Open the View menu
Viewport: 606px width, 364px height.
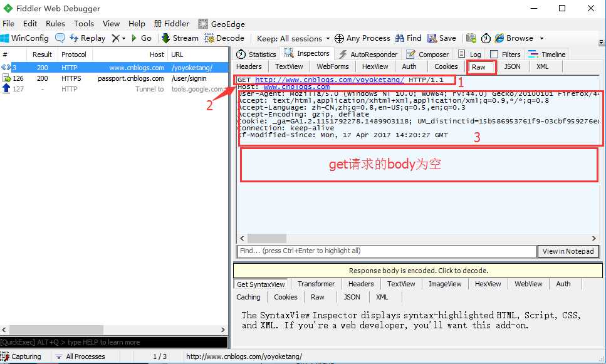pyautogui.click(x=112, y=24)
